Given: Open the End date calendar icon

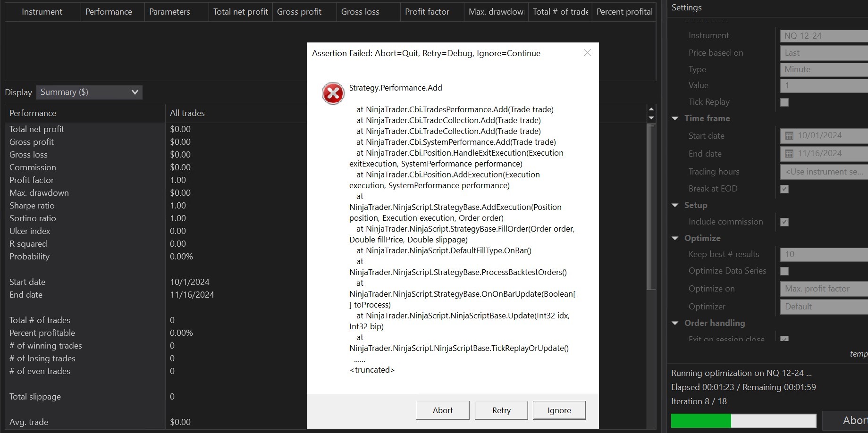Looking at the screenshot, I should 789,154.
